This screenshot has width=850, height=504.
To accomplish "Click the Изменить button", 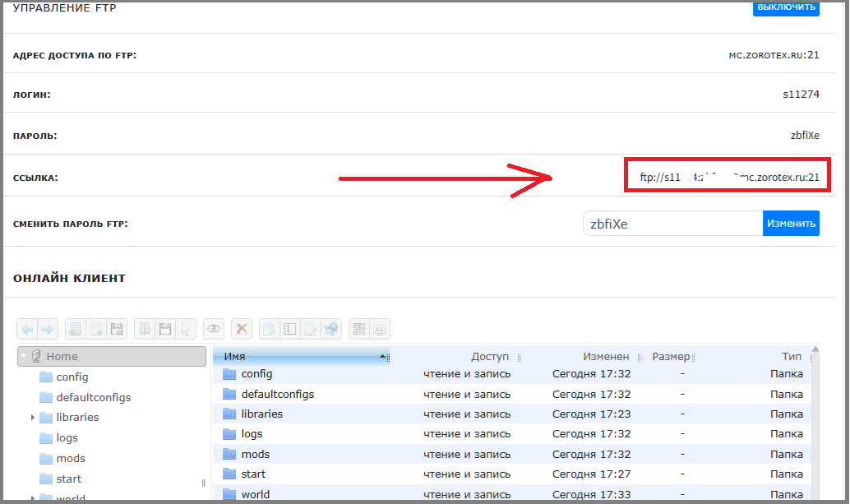I will pos(791,224).
